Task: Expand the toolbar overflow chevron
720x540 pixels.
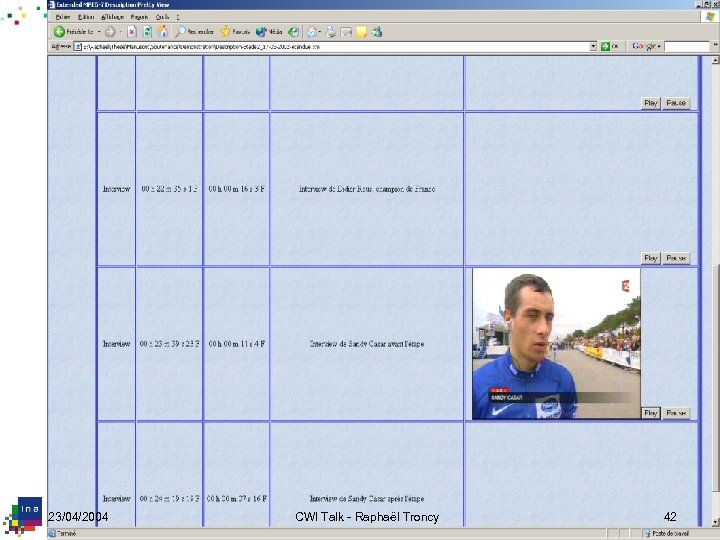Action: pos(715,45)
